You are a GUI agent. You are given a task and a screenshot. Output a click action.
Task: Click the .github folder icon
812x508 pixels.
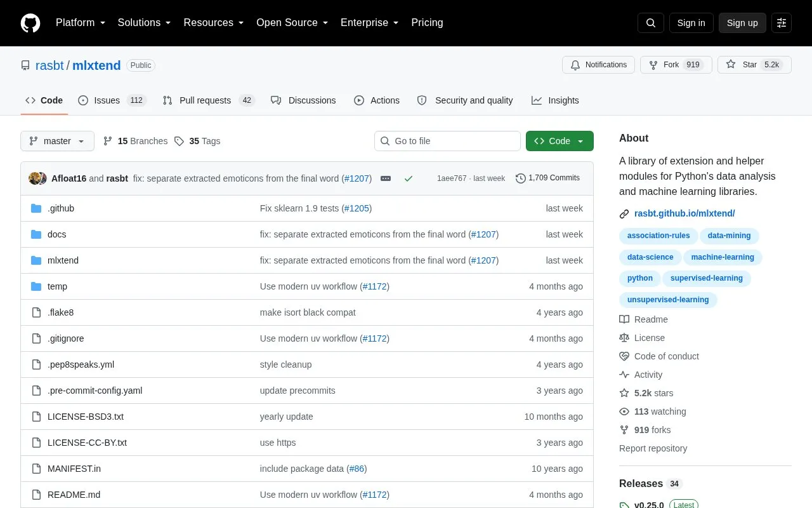click(36, 208)
